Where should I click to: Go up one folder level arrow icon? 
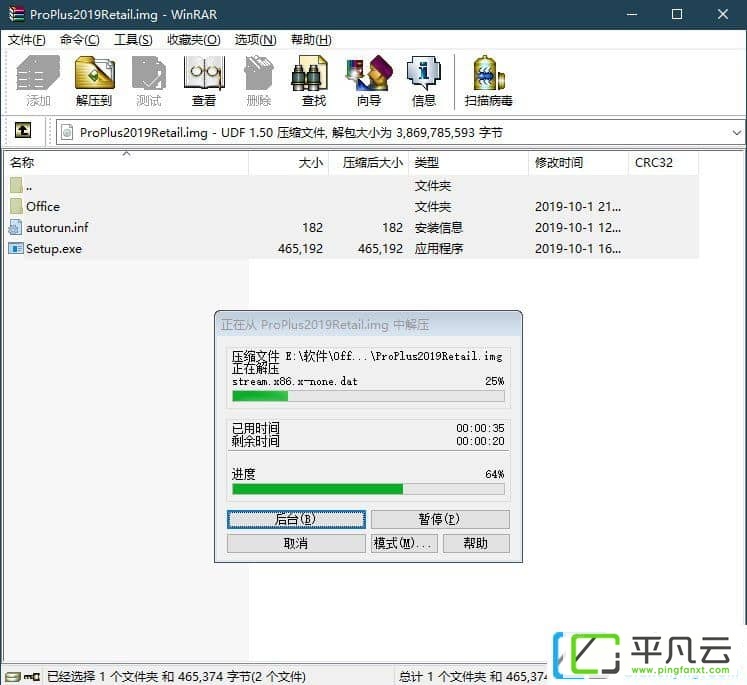[23, 131]
